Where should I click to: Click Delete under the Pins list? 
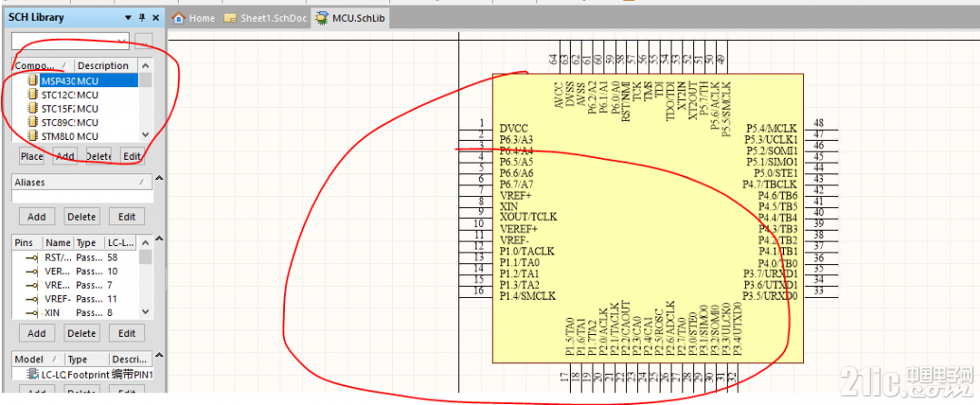pos(82,333)
